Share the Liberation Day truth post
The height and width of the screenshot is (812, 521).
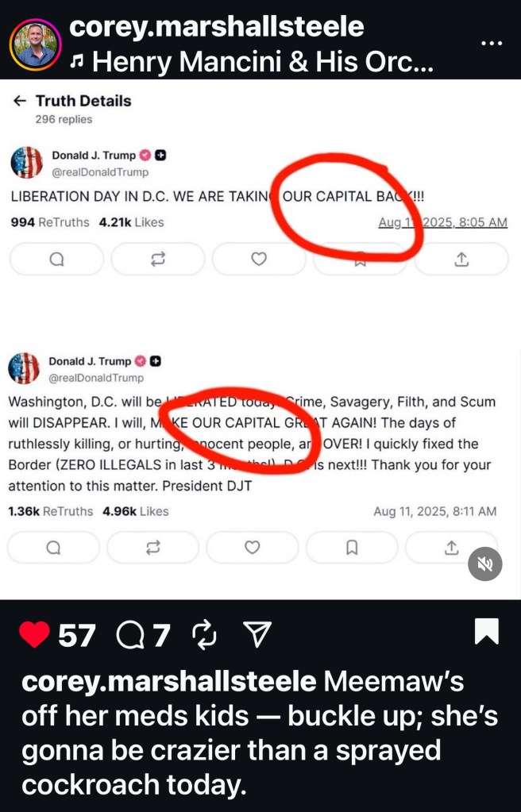point(461,259)
